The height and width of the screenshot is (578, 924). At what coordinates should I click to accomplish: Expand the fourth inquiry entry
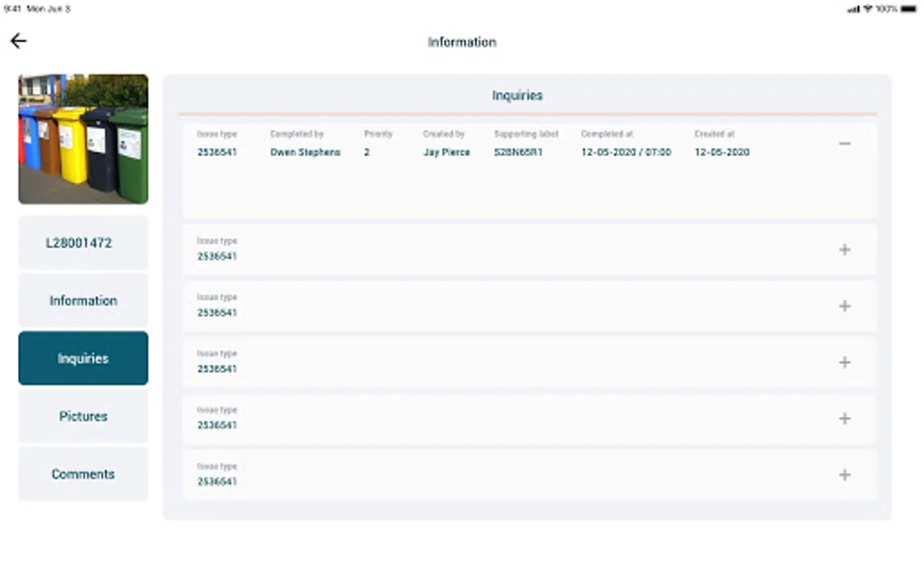pos(844,362)
